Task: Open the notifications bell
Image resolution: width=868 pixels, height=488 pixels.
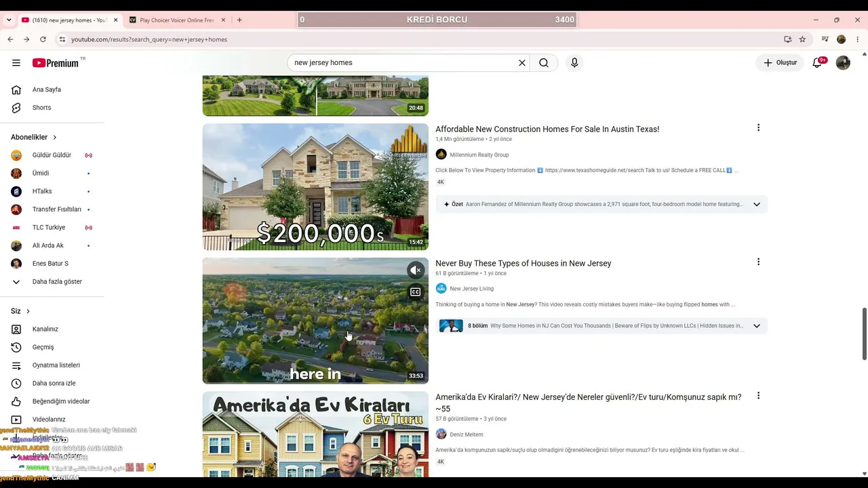Action: tap(818, 63)
